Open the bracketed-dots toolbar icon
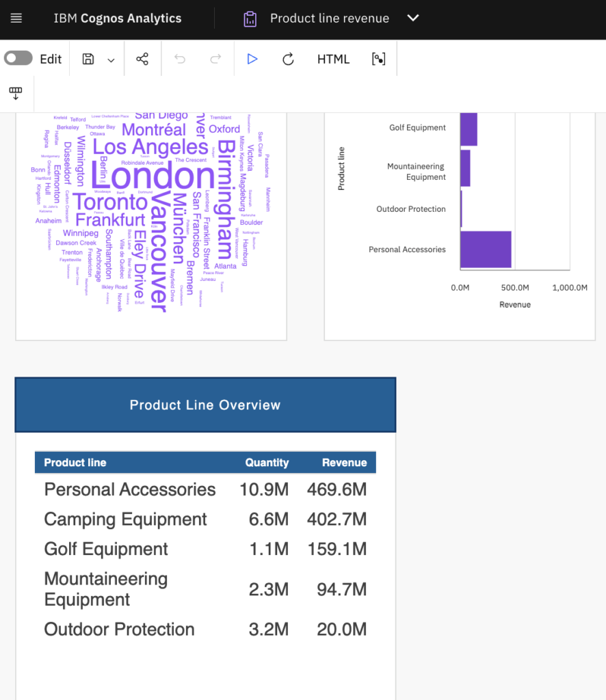 point(378,59)
